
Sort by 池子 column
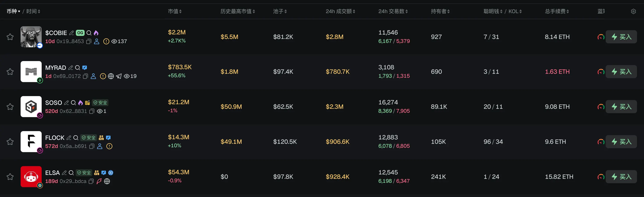[280, 11]
